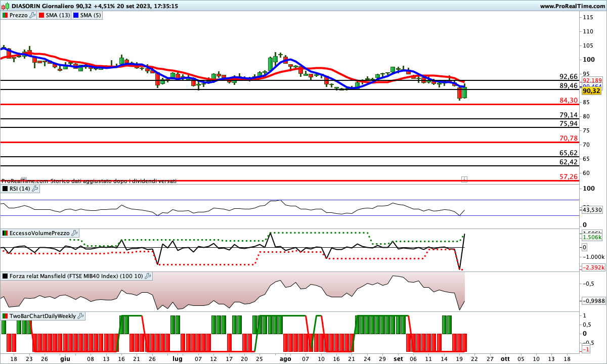
Task: Open EccessoVolumePrezzo settings wrench icon
Action: click(x=75, y=233)
